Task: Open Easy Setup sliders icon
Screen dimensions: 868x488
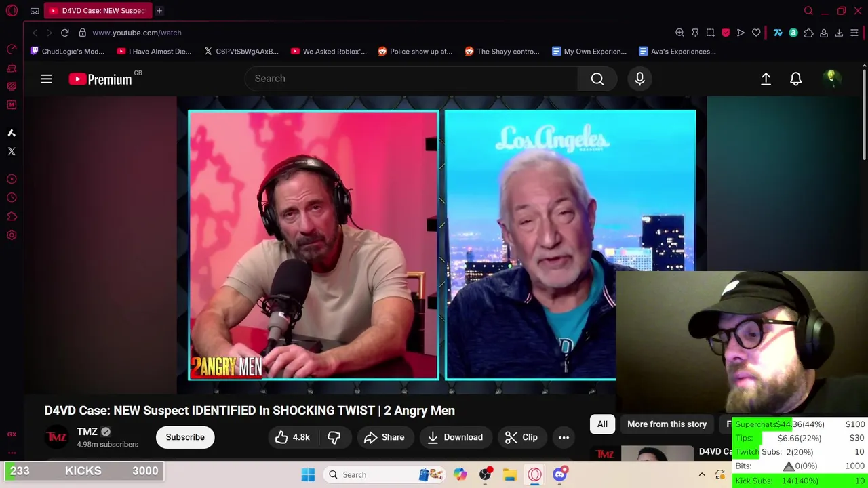Action: (x=854, y=33)
